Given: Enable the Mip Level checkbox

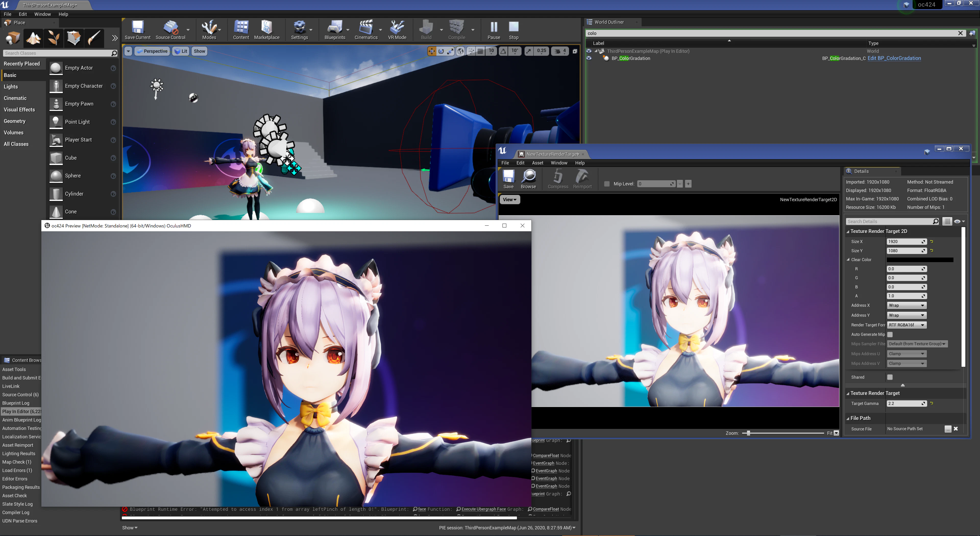Looking at the screenshot, I should pyautogui.click(x=607, y=184).
